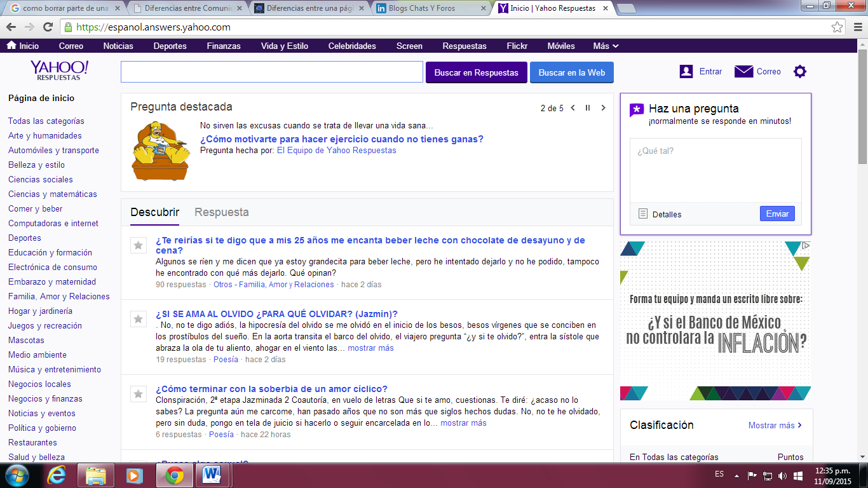Open Microsoft Word from the taskbar
This screenshot has height=488, width=868.
click(211, 475)
